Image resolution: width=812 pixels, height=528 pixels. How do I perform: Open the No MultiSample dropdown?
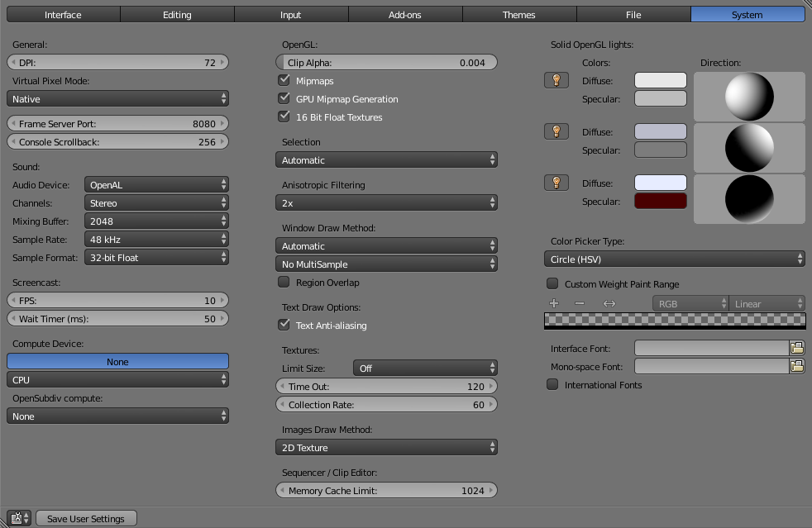(386, 264)
